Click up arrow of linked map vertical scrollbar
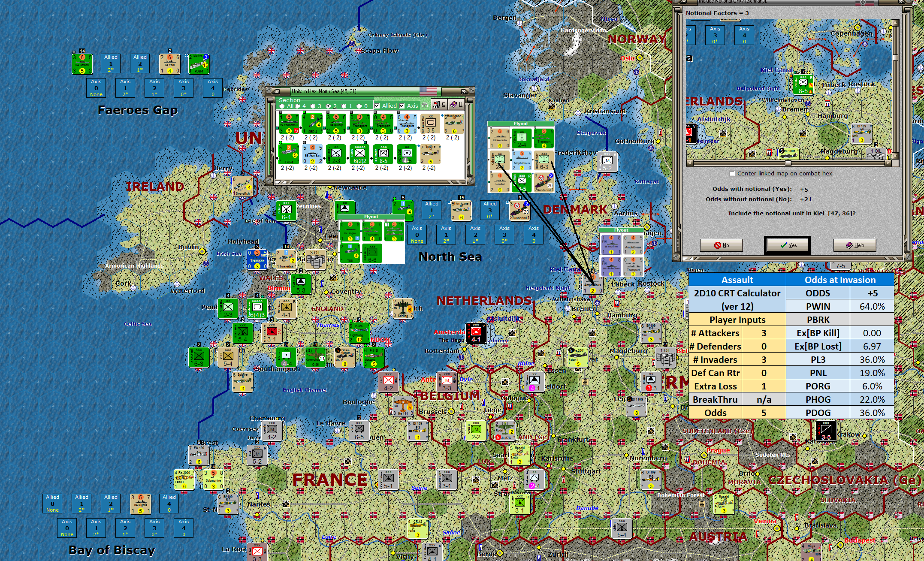Viewport: 924px width, 561px height. (895, 23)
